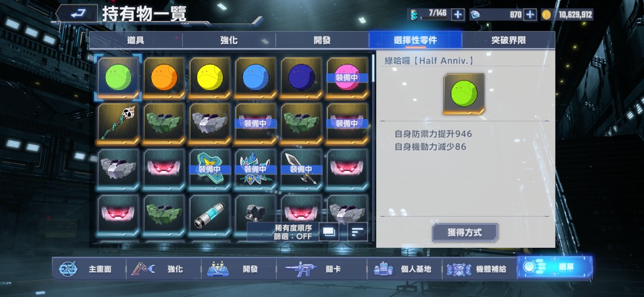The image size is (644, 297).
Task: Add energy with plus next to 7/146
Action: click(458, 15)
